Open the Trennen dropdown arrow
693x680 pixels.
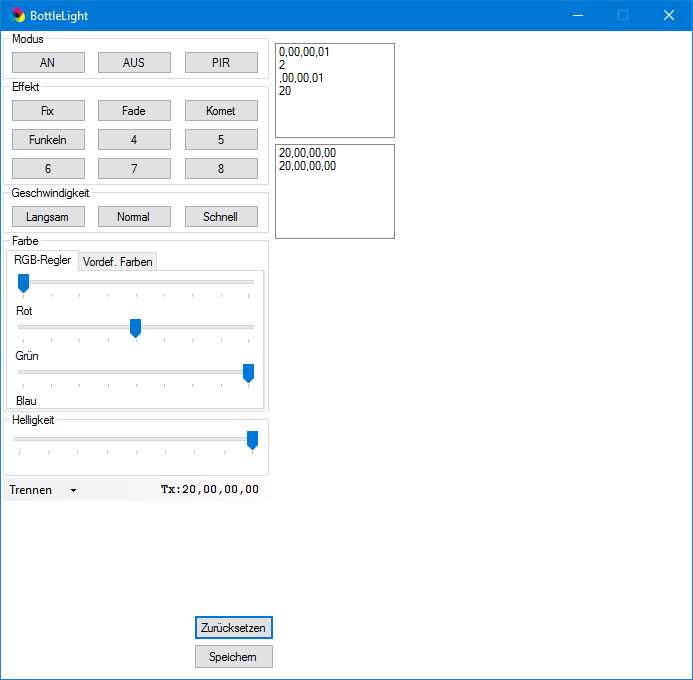click(73, 490)
